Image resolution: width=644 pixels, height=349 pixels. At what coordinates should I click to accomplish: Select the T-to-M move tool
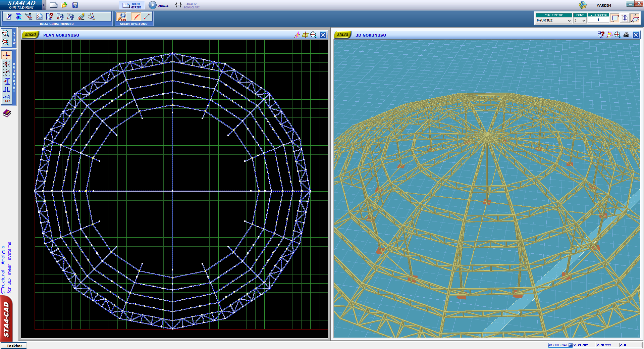point(70,16)
